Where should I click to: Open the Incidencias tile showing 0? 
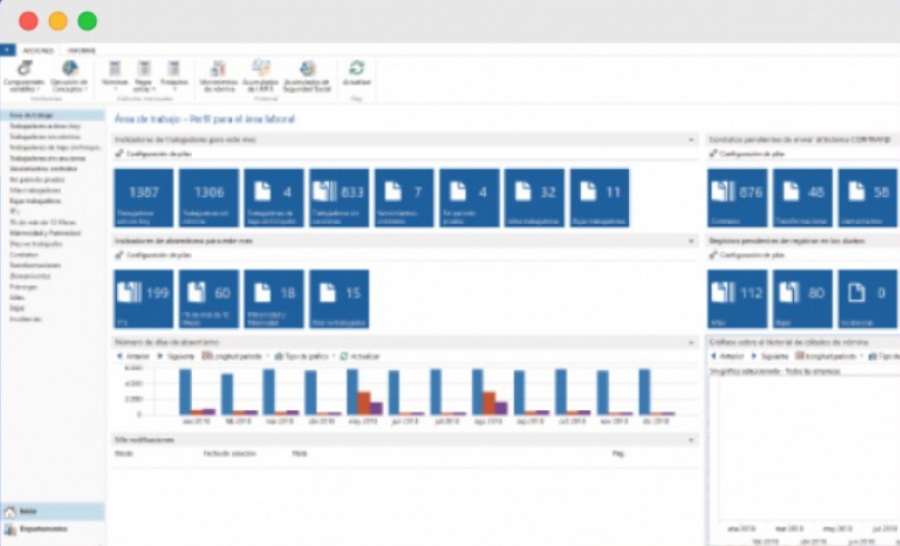867,299
